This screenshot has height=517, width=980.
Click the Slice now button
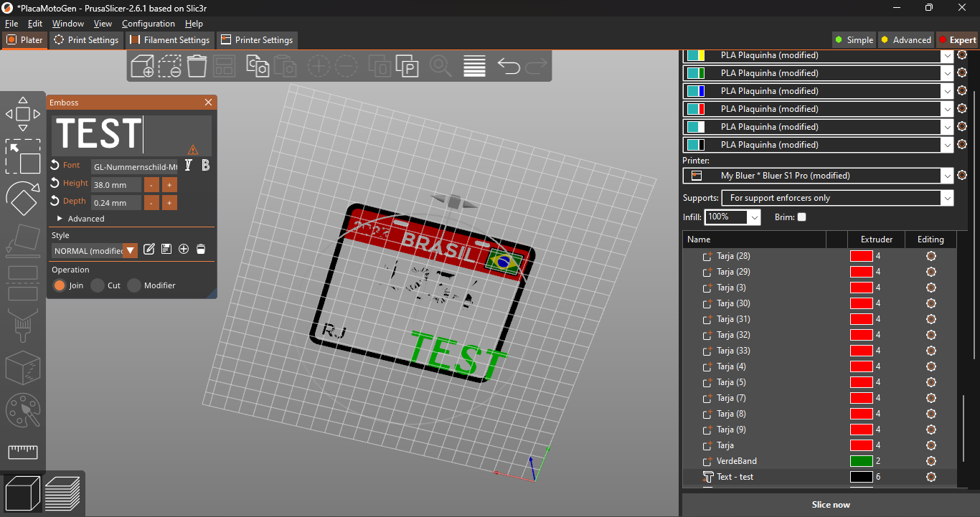pyautogui.click(x=831, y=504)
